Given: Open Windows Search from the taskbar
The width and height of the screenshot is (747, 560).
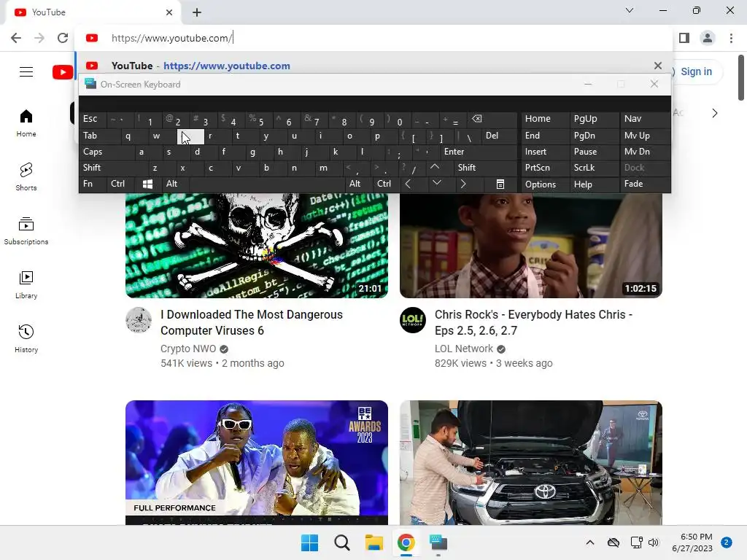Looking at the screenshot, I should point(341,542).
